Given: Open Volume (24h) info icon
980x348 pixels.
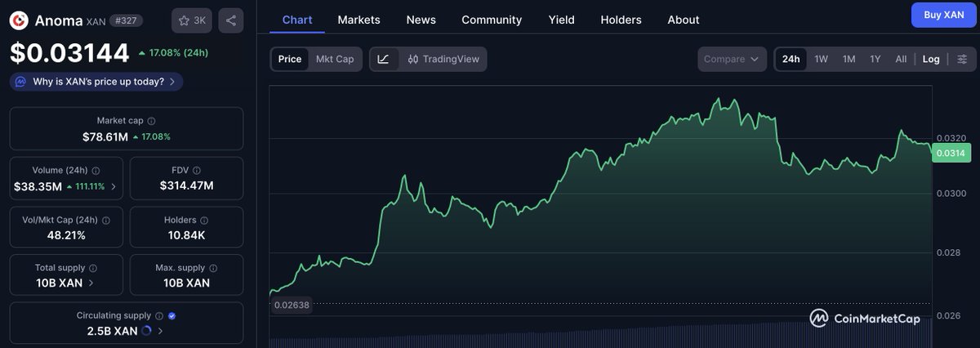Looking at the screenshot, I should (96, 171).
